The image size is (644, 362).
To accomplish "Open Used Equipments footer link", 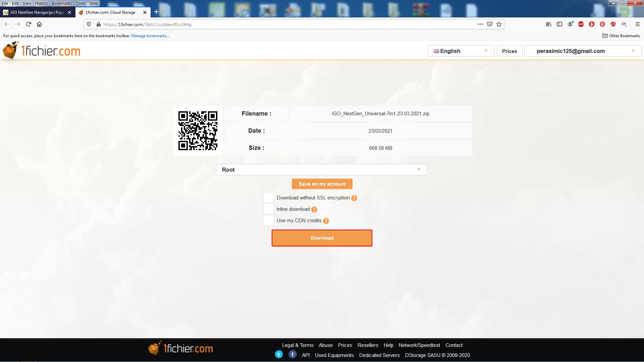I will tap(334, 355).
